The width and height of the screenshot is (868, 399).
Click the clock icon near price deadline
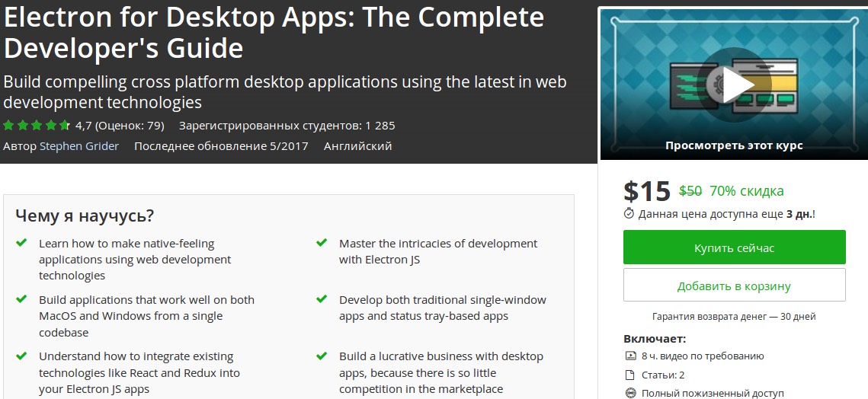point(629,214)
